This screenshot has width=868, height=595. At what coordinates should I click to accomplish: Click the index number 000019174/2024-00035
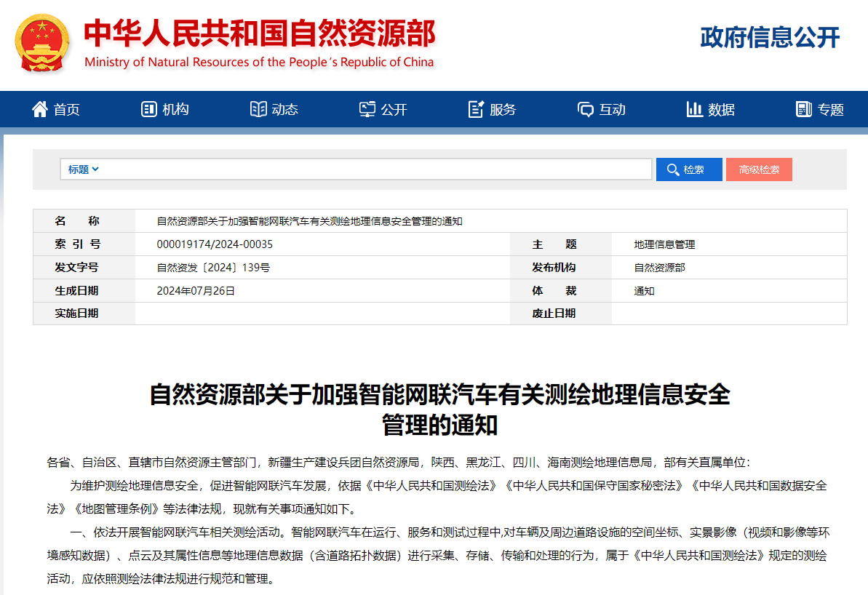215,244
